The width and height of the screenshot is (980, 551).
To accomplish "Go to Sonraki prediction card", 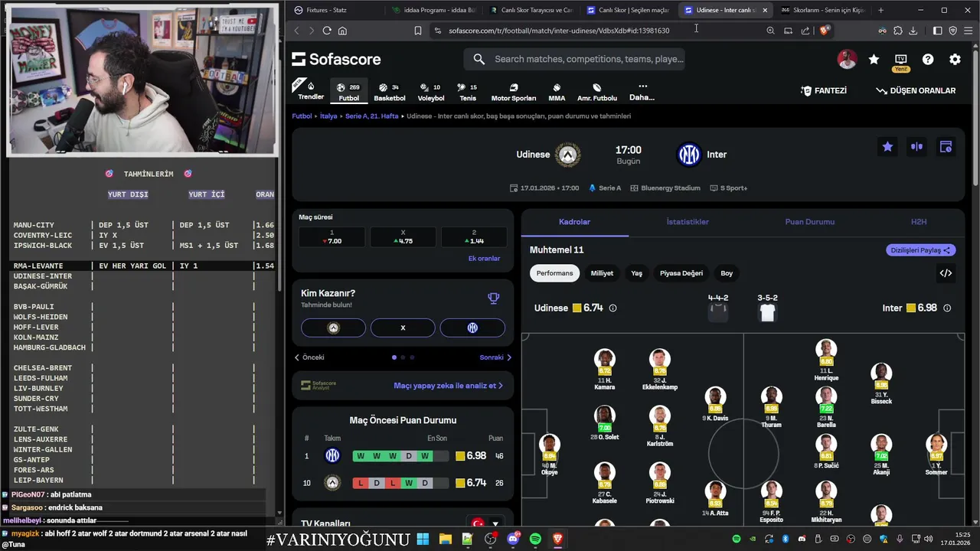I will 495,357.
